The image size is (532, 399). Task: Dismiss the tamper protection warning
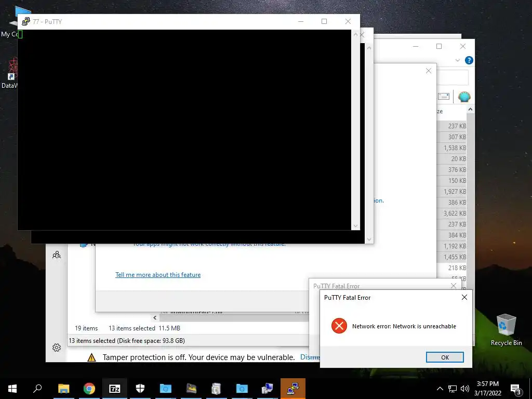[x=310, y=357]
